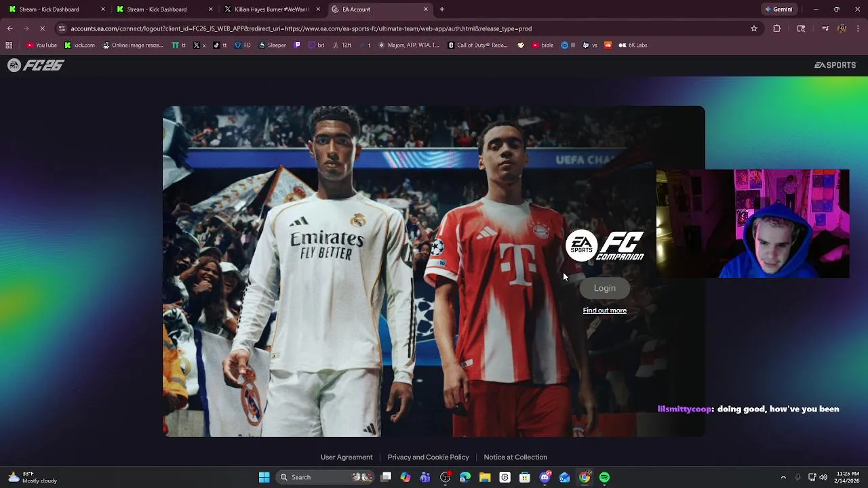The width and height of the screenshot is (868, 488).
Task: Open File Explorer from the taskbar
Action: pos(485,477)
